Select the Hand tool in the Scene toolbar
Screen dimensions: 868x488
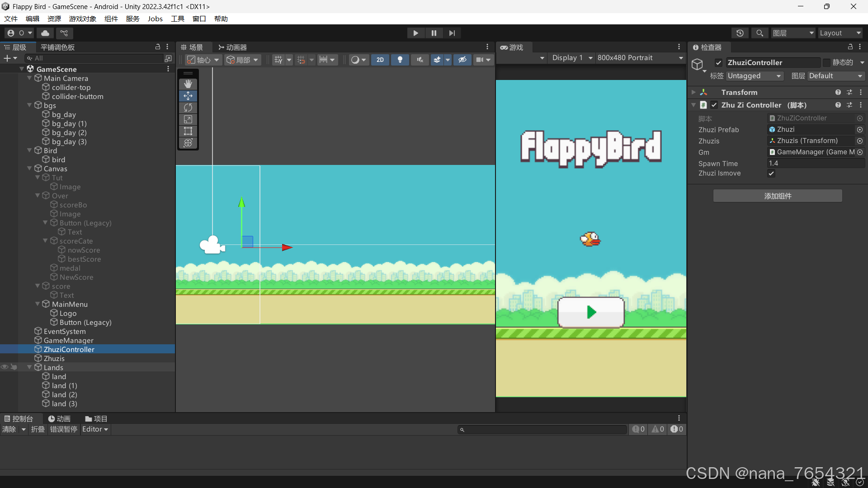(188, 84)
